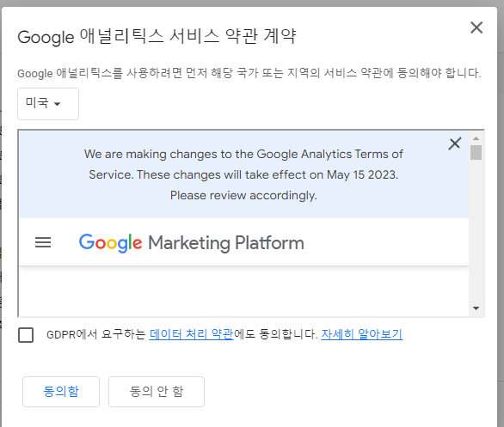Click the text 'Please review accordingly.'
The image size is (504, 427).
[x=243, y=195]
